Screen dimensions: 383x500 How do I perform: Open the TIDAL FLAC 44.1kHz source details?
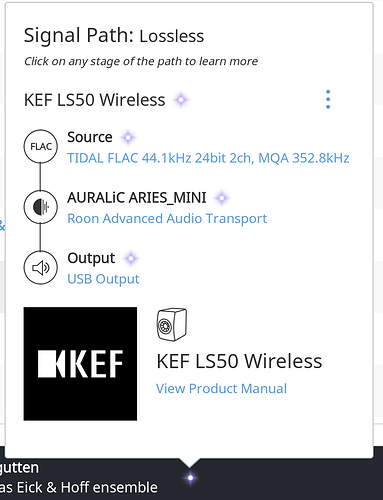point(208,158)
